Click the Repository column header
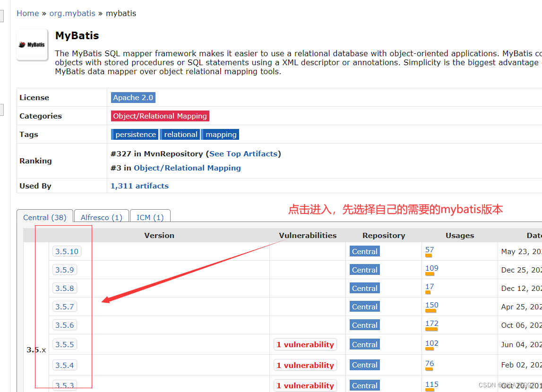Image resolution: width=542 pixels, height=392 pixels. [x=384, y=236]
